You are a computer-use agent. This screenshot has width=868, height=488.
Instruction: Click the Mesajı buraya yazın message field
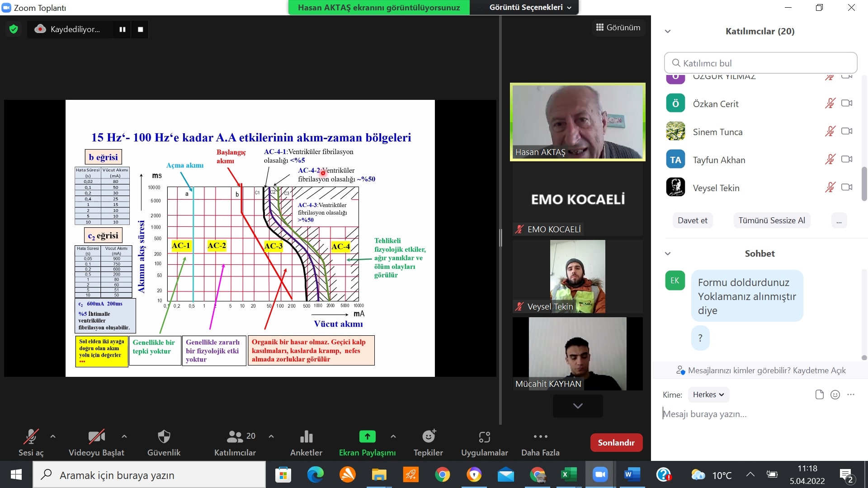[x=759, y=414]
